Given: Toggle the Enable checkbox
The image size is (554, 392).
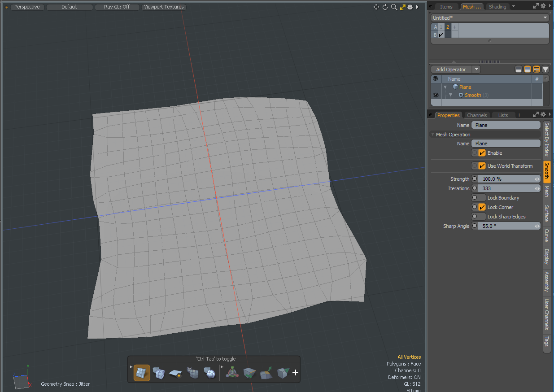Looking at the screenshot, I should (482, 153).
